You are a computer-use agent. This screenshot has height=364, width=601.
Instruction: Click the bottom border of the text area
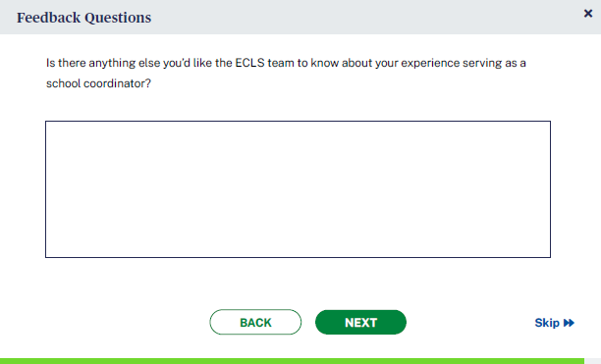[298, 257]
